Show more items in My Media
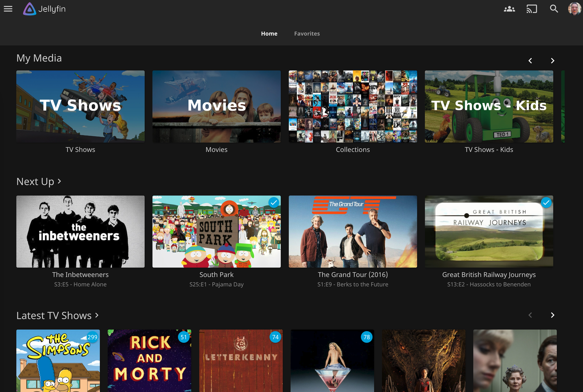The image size is (583, 392). (x=553, y=61)
